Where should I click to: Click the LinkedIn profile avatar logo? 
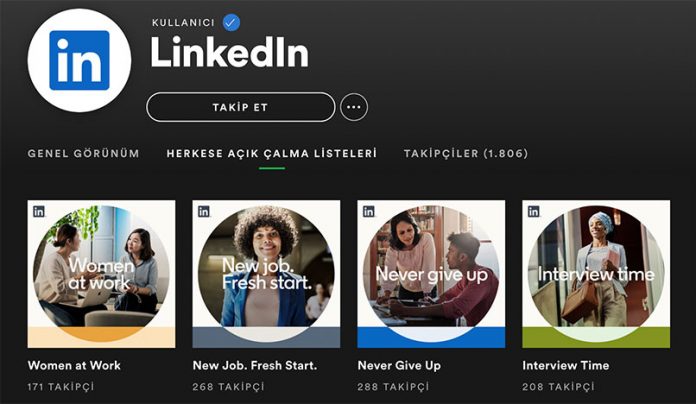(x=79, y=60)
